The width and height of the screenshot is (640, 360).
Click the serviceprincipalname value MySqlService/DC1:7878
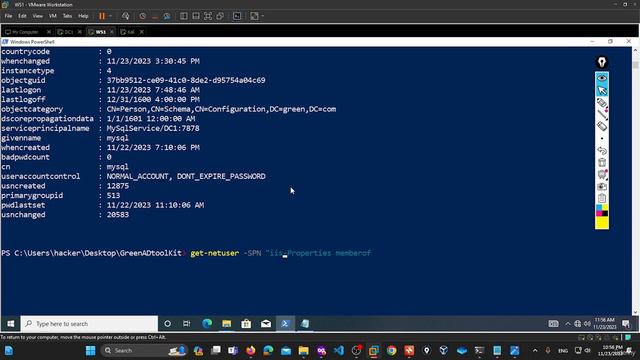(153, 128)
